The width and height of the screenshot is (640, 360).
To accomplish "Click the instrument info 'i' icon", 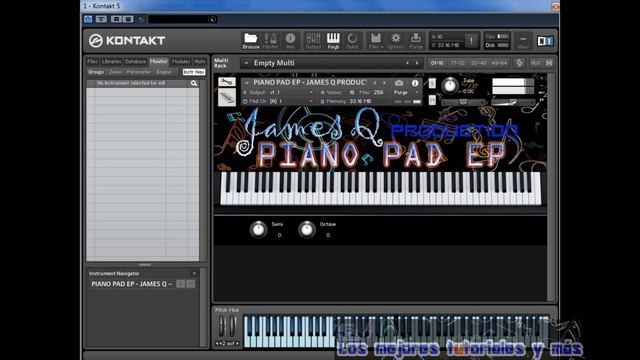I will [415, 83].
